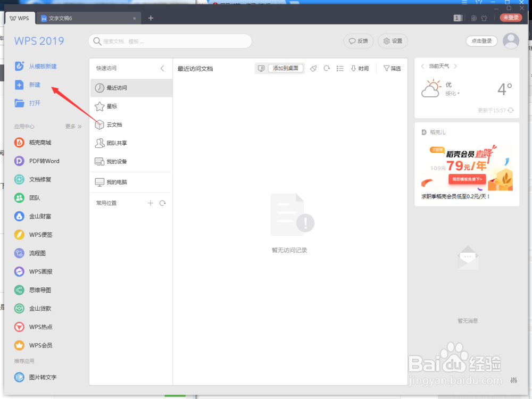Image resolution: width=532 pixels, height=399 pixels.
Task: Click the 求职季稻壳会员低至0.2元/天 link
Action: pos(455,196)
